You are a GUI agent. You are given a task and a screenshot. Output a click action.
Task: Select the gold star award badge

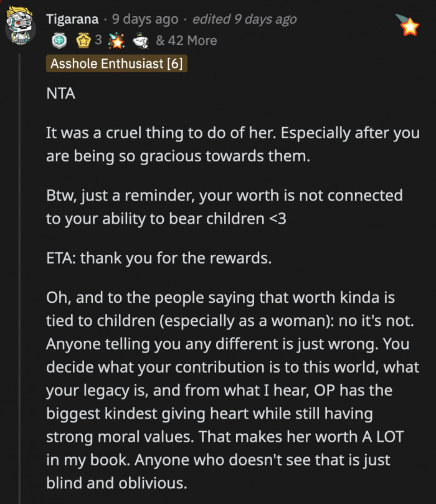[82, 40]
